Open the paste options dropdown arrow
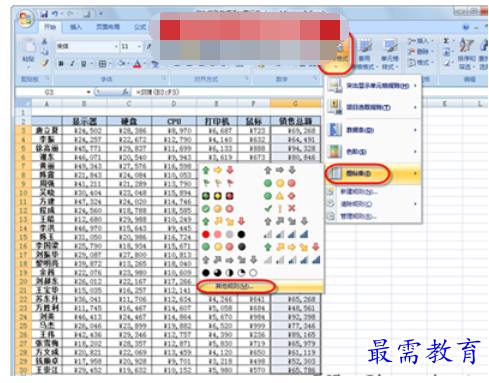 [28, 67]
